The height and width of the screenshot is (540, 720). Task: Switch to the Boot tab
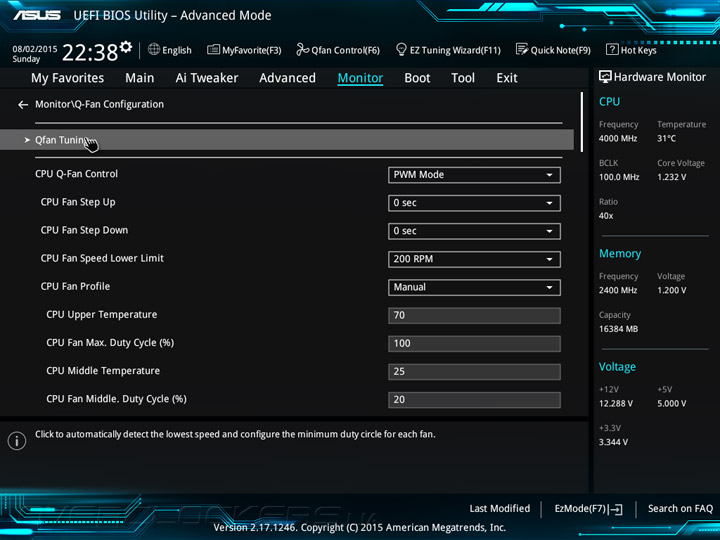click(417, 78)
